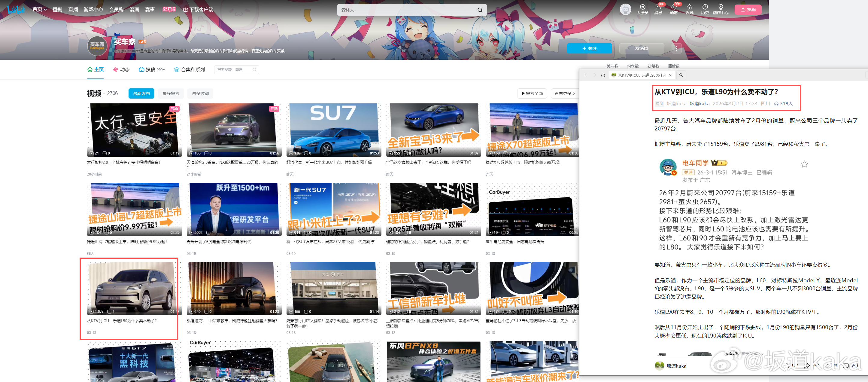Image resolution: width=868 pixels, height=382 pixels.
Task: Select the 最新发布 sort filter
Action: [141, 93]
